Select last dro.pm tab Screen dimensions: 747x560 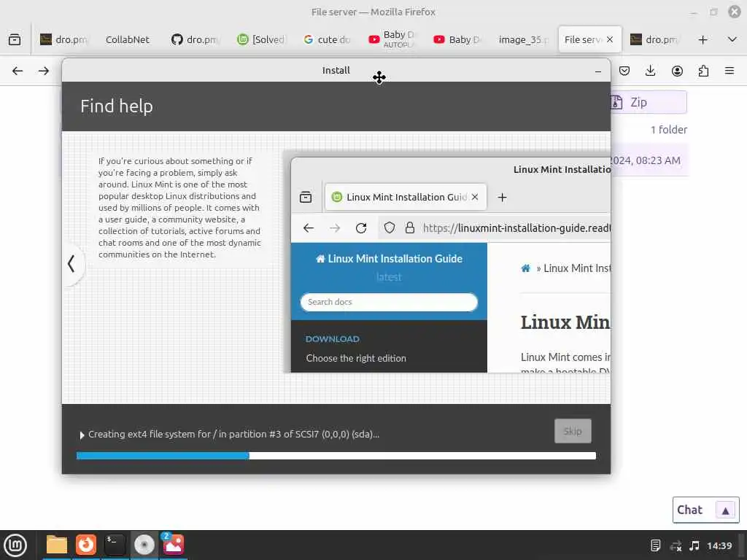[x=654, y=39]
